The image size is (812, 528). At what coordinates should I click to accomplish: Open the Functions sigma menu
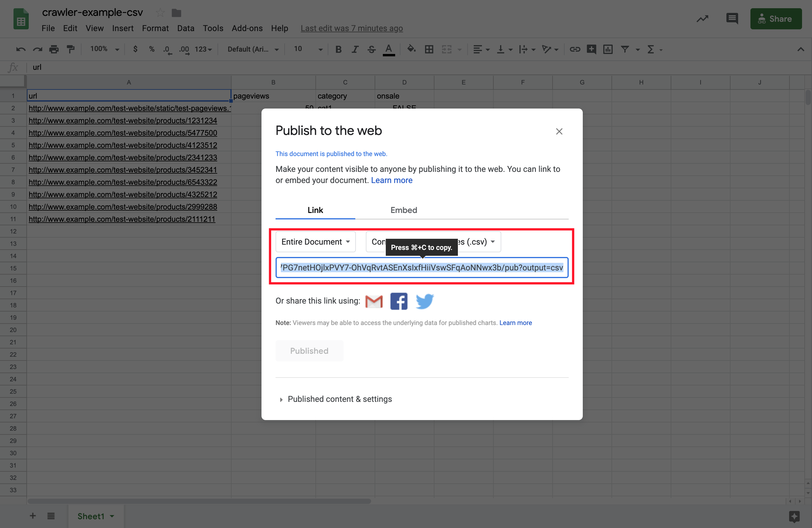(654, 49)
